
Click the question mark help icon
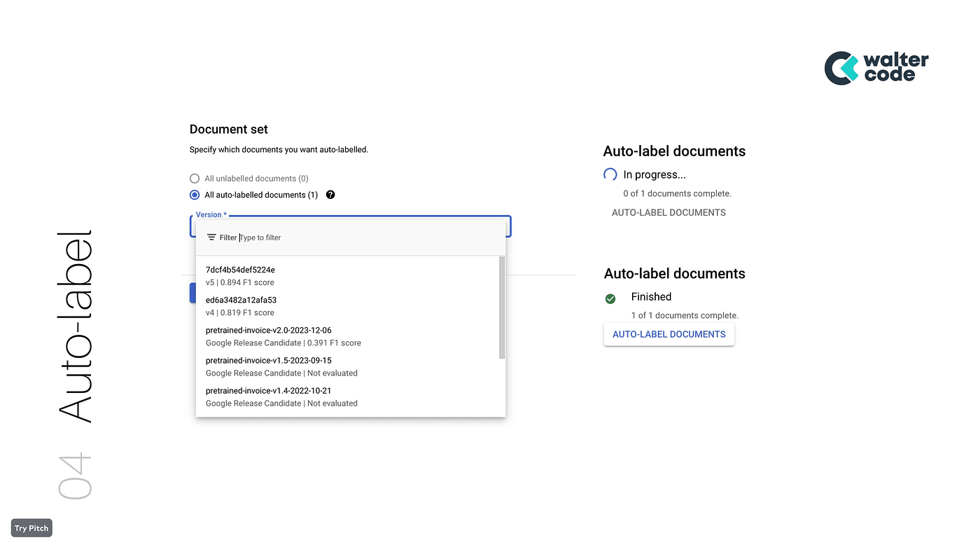click(330, 194)
